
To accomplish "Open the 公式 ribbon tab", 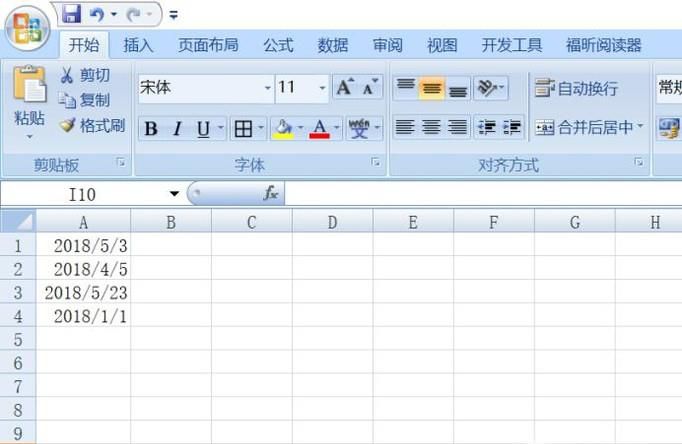I will tap(278, 45).
